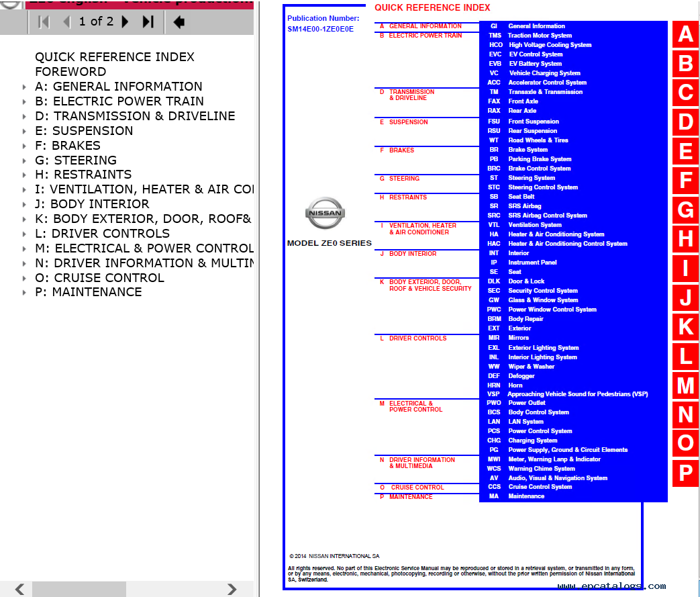700x597 pixels.
Task: Click the right scroll arrow at bottom
Action: tap(232, 589)
